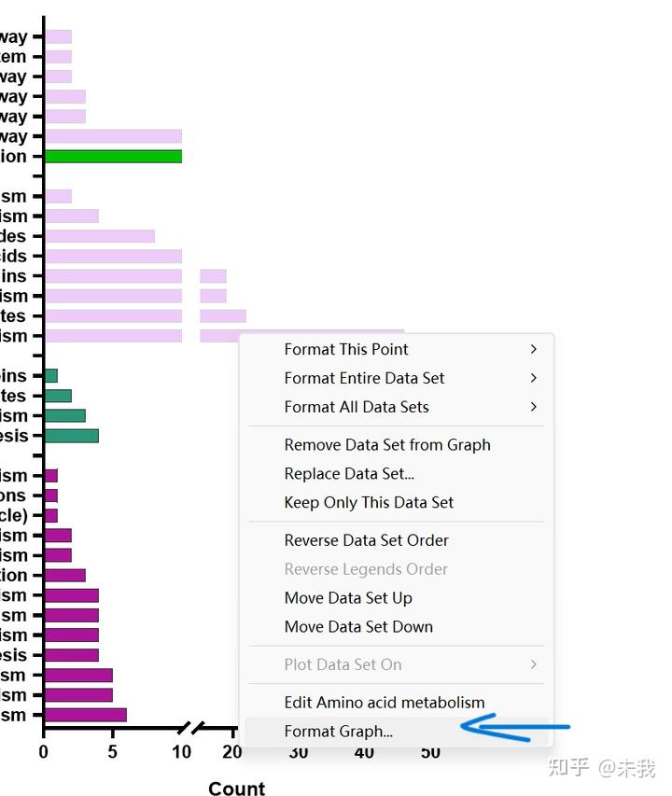Select the longest teal green bar
Screen dimensions: 672x796
[72, 436]
